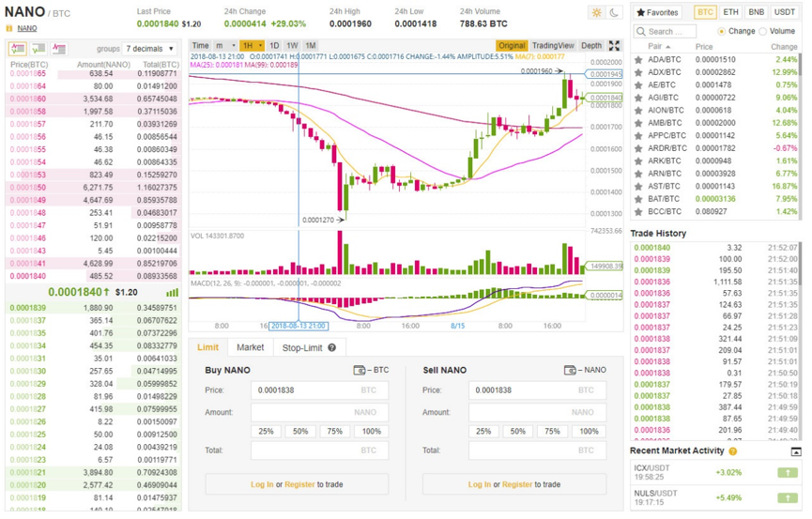Set chart interval to 1D
812x519 pixels.
(274, 46)
